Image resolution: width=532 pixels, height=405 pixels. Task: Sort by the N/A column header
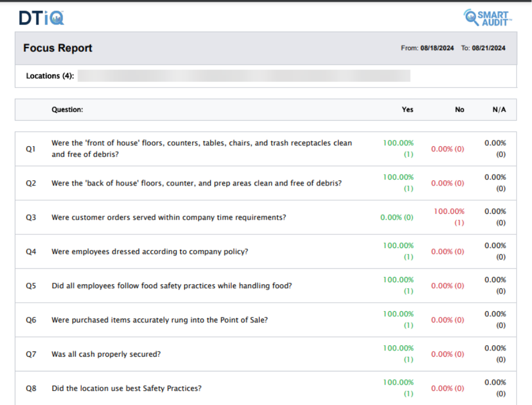pos(499,110)
